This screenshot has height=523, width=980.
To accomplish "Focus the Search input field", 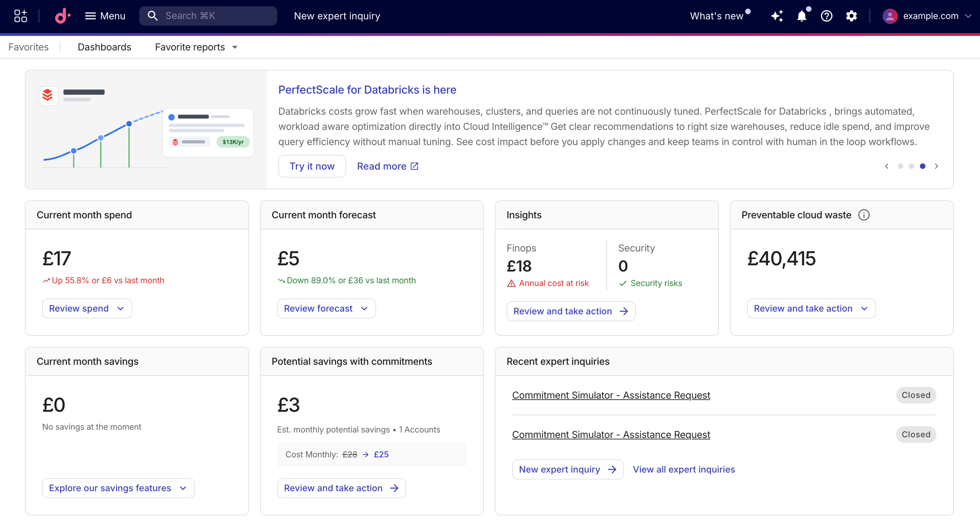I will 208,16.
